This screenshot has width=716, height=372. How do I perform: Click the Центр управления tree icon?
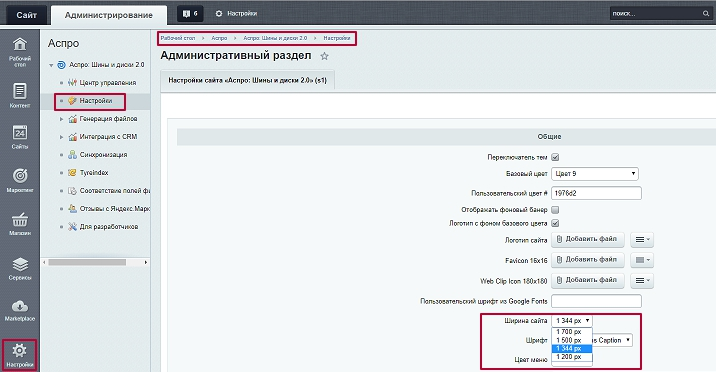[x=72, y=83]
